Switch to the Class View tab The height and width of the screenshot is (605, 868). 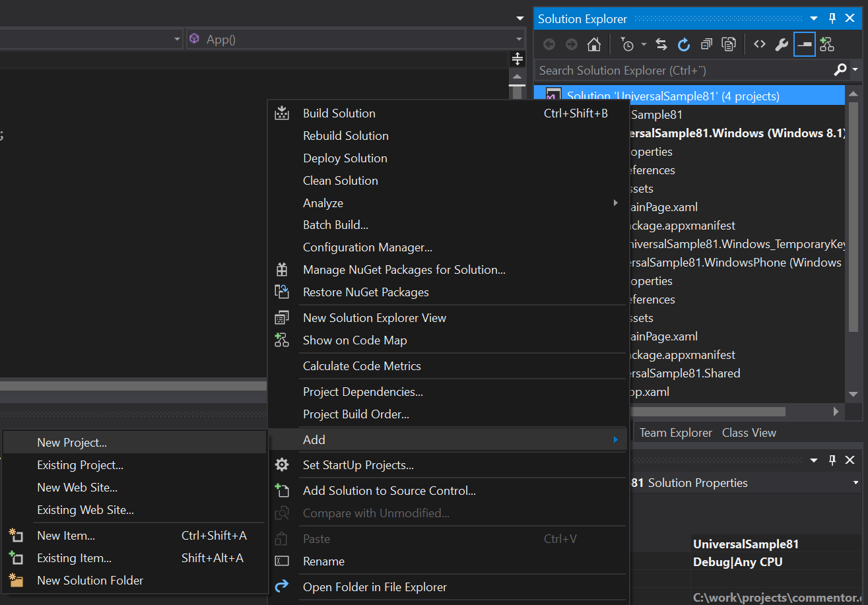pos(749,433)
